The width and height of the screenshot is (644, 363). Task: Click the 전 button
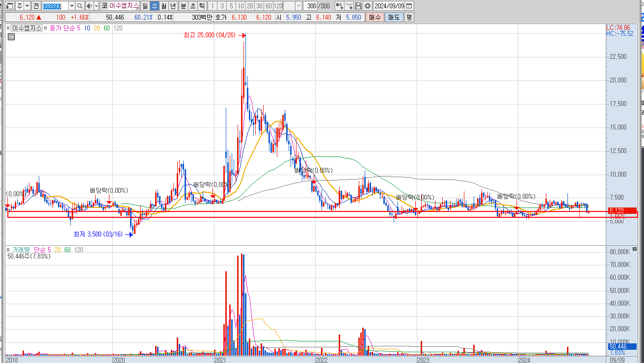point(36,6)
